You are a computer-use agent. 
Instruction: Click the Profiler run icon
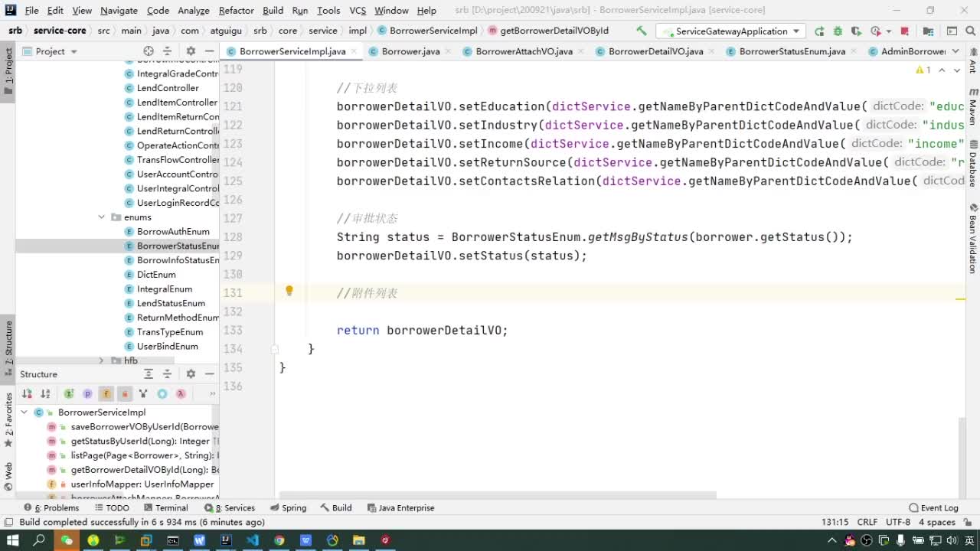coord(875,31)
